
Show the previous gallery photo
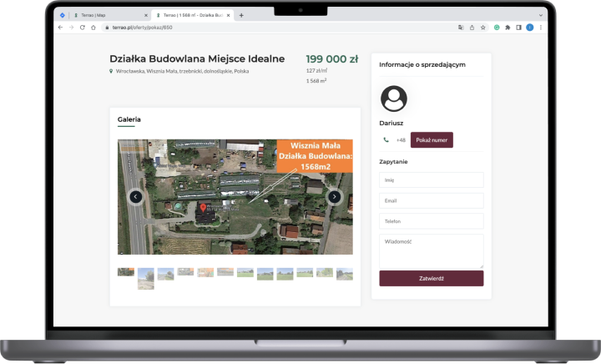click(x=136, y=197)
